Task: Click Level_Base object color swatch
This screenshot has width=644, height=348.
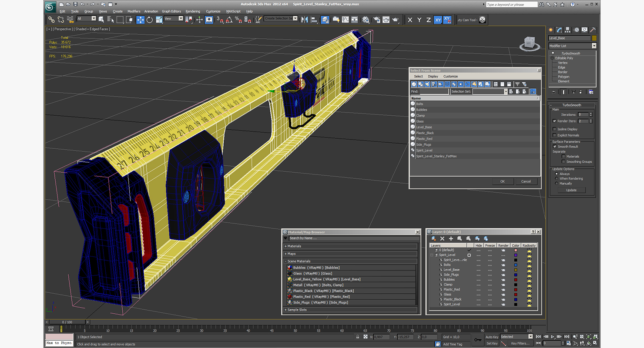Action: (x=594, y=38)
